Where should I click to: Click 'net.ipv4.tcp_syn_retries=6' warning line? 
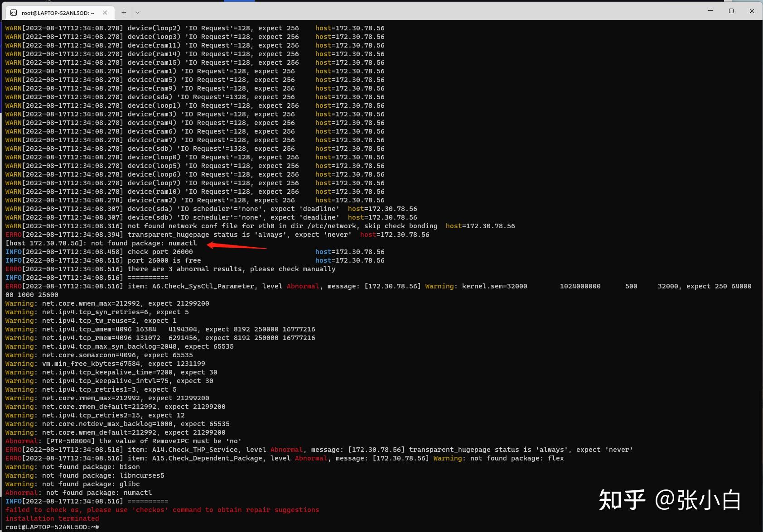click(97, 312)
